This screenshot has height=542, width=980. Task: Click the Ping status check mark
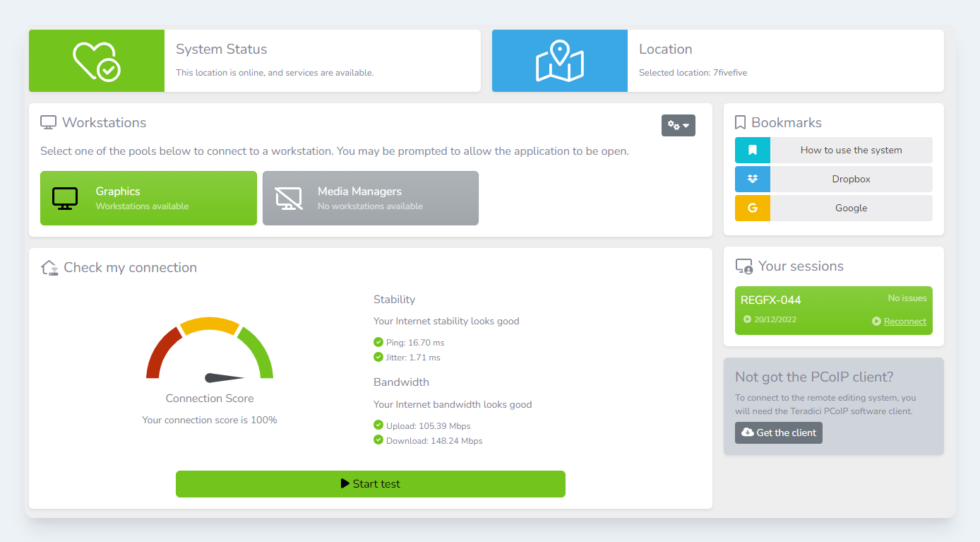pyautogui.click(x=378, y=343)
